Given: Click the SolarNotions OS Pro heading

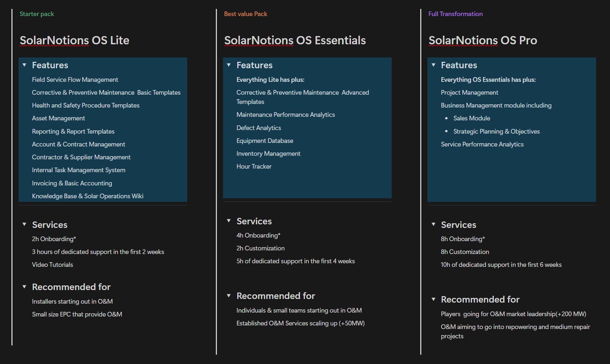Looking at the screenshot, I should [x=483, y=40].
